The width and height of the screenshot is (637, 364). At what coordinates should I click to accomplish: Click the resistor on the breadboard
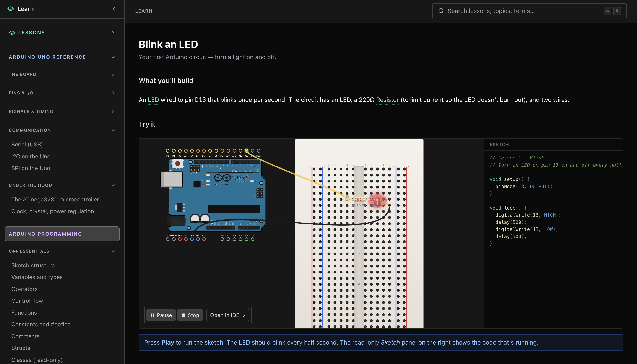pos(359,199)
